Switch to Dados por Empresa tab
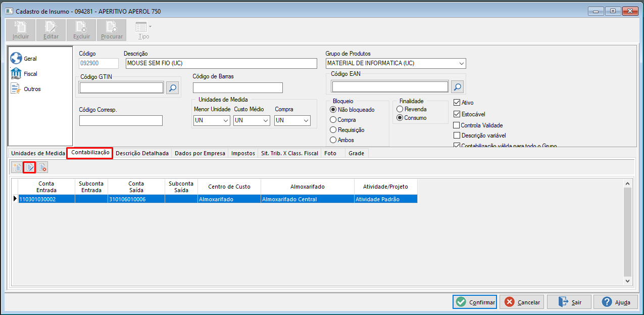 click(200, 153)
